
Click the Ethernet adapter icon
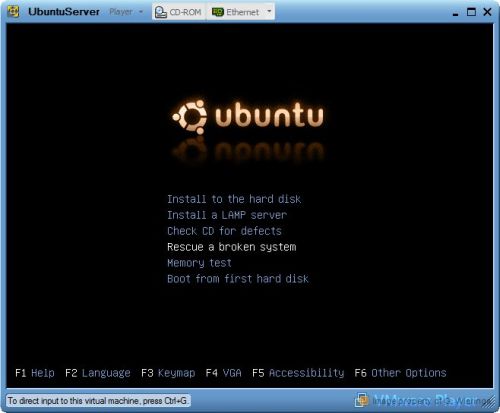click(x=218, y=12)
